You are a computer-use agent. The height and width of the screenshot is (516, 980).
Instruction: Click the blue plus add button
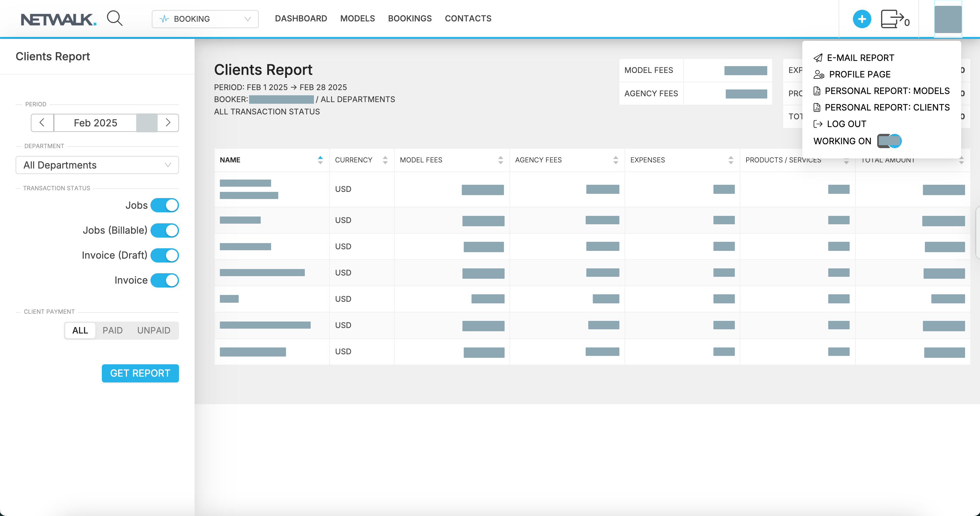tap(862, 19)
